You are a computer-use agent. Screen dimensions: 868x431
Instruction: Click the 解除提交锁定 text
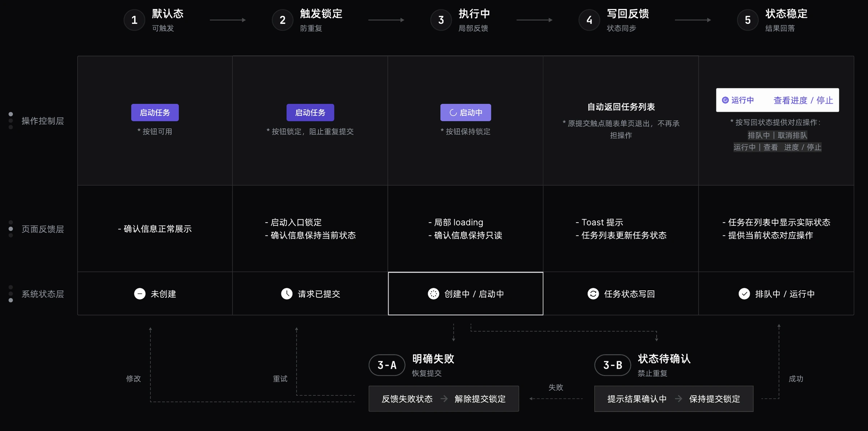click(x=480, y=399)
